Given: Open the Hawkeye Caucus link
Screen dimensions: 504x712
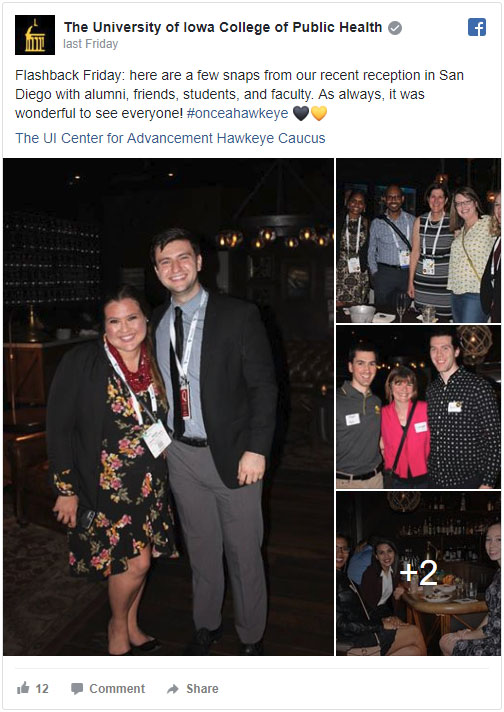Looking at the screenshot, I should (x=271, y=138).
